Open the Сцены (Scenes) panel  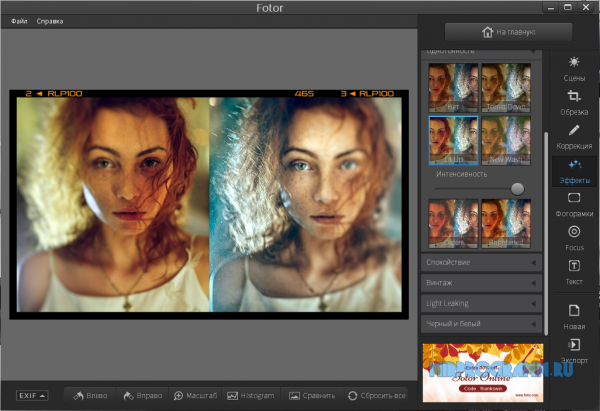[574, 68]
